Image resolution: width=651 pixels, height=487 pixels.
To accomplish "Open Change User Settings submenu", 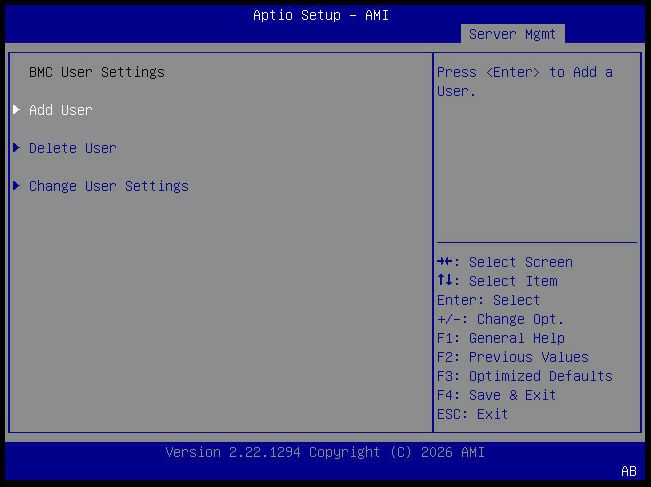I will [x=109, y=186].
